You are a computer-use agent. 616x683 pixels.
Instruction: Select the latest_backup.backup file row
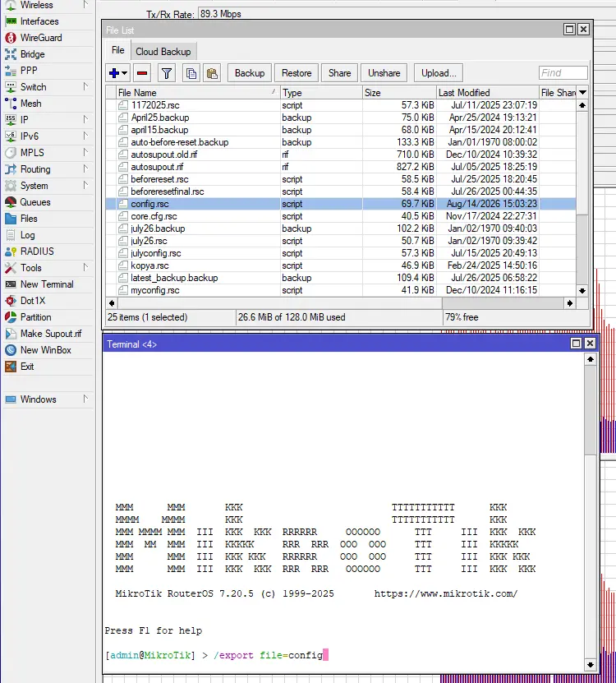pyautogui.click(x=341, y=278)
